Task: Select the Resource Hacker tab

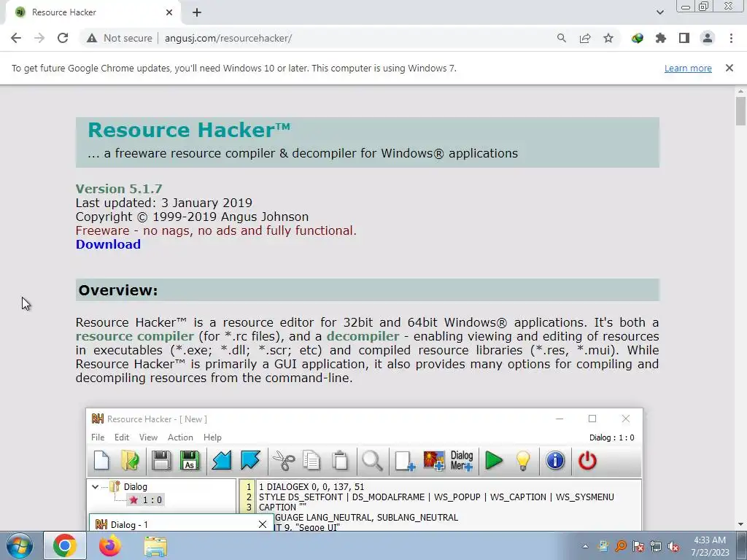Action: 93,12
